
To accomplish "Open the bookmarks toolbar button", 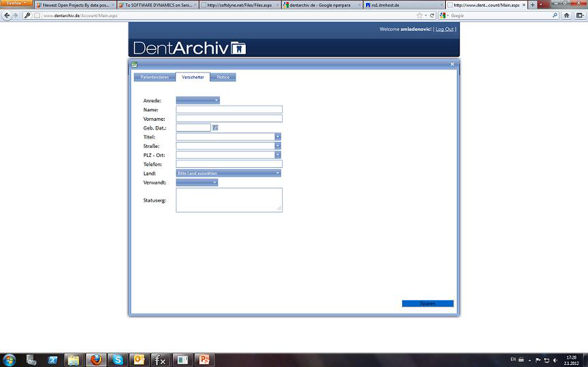I will tap(580, 16).
